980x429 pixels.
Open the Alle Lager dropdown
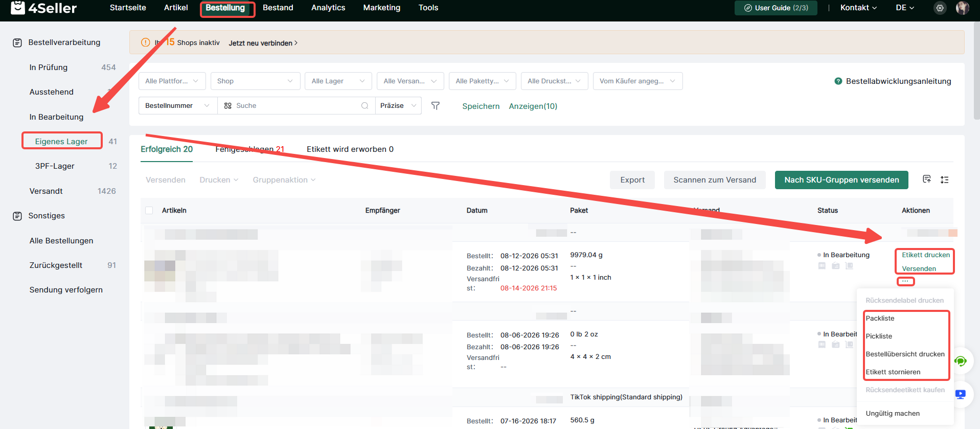point(338,81)
